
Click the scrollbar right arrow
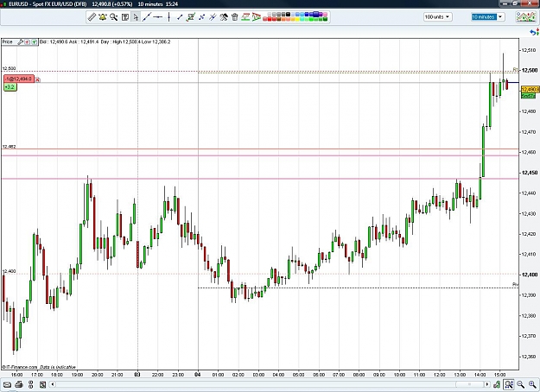click(x=487, y=384)
